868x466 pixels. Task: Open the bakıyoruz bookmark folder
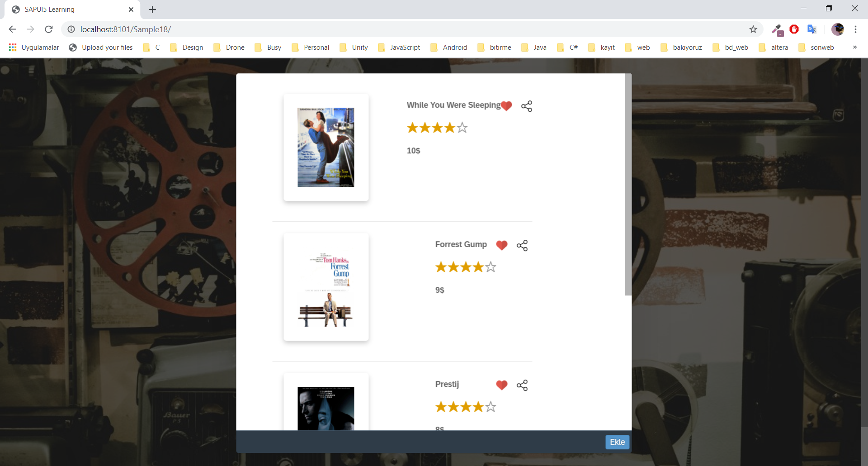tap(682, 47)
